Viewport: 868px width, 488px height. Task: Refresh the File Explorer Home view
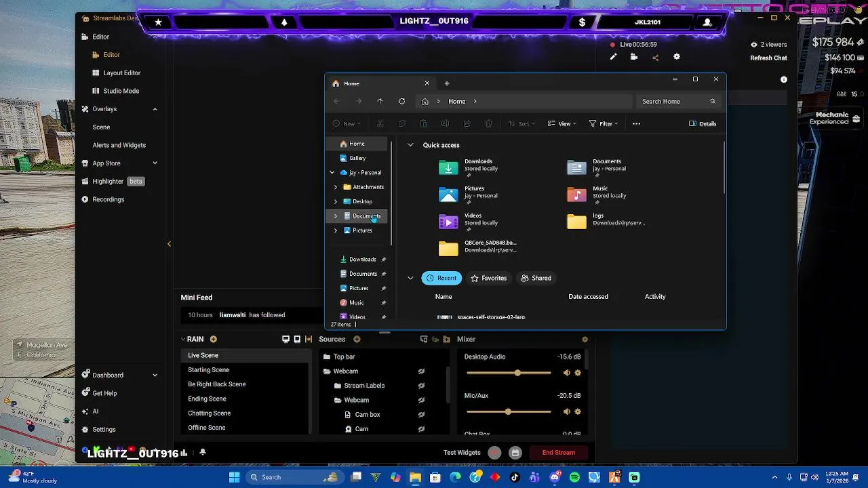[x=401, y=102]
